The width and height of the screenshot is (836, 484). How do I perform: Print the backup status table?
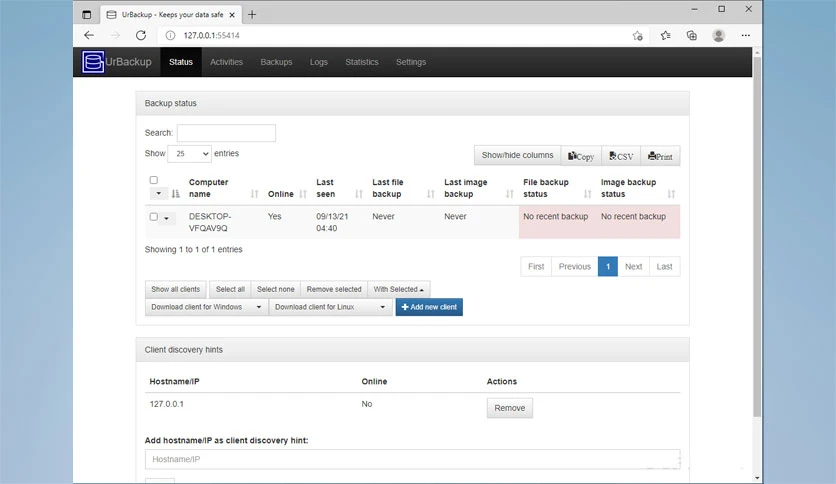coord(660,156)
